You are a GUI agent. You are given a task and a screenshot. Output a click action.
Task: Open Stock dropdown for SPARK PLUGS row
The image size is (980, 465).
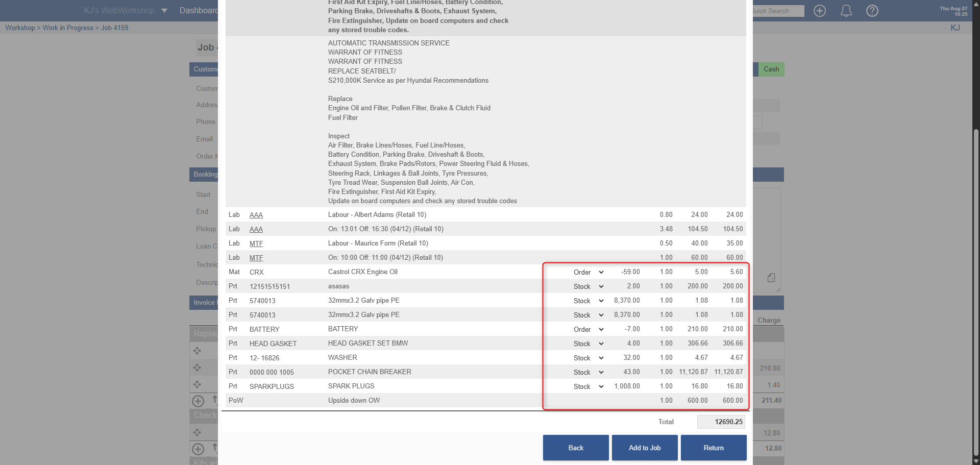(x=589, y=386)
